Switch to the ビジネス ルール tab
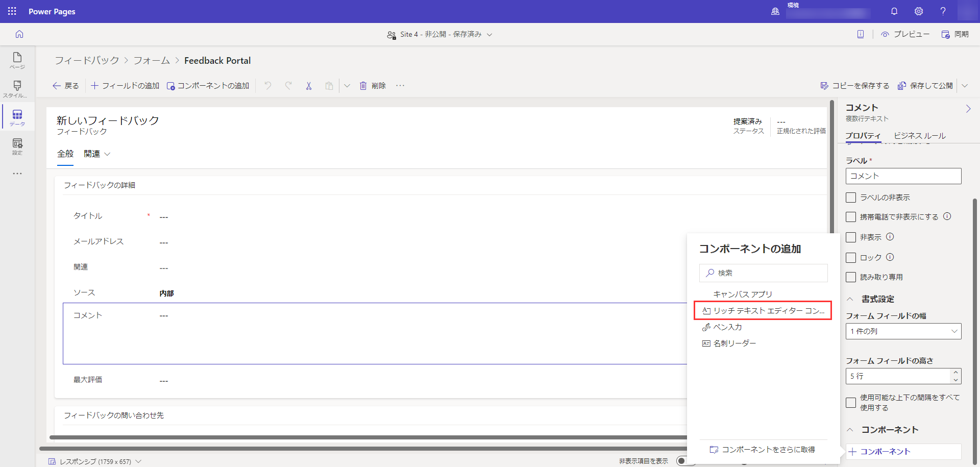 point(919,136)
